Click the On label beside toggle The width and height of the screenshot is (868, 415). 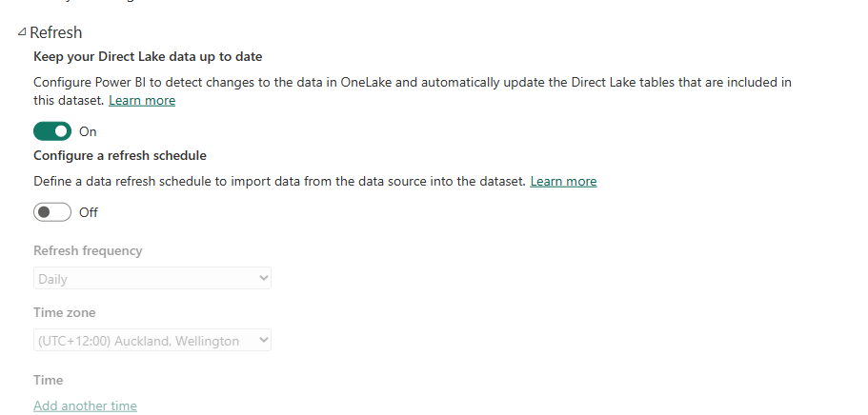pos(88,131)
